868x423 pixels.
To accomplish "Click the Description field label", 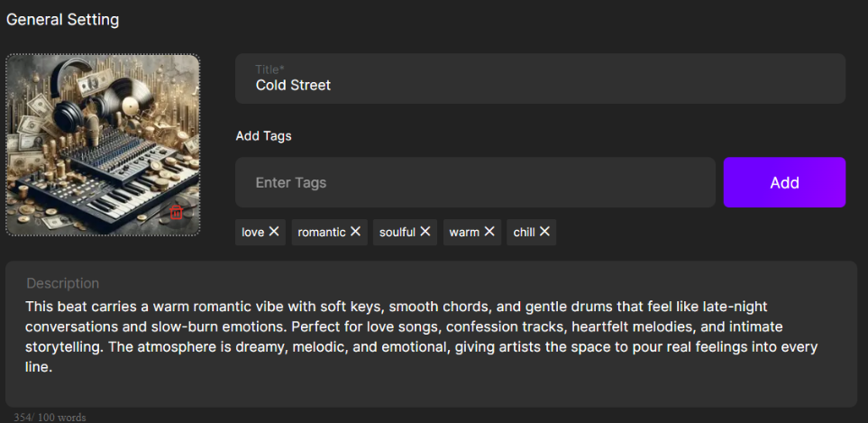I will (x=62, y=283).
